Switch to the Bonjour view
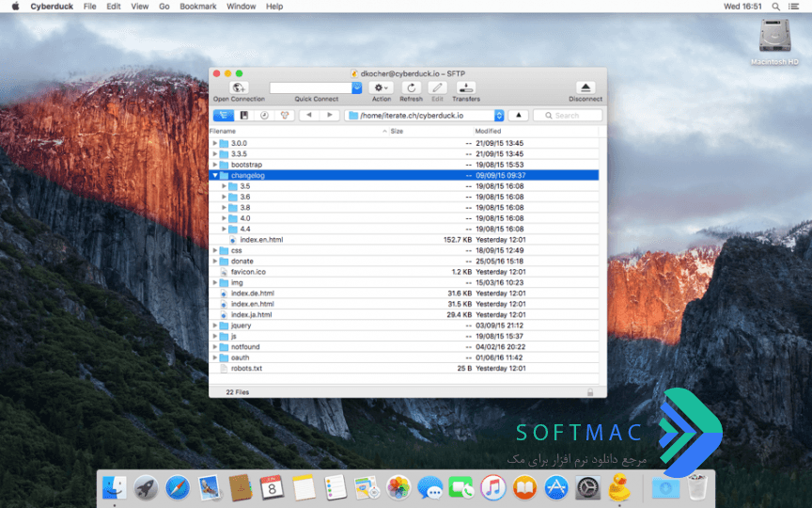812x508 pixels. tap(285, 115)
